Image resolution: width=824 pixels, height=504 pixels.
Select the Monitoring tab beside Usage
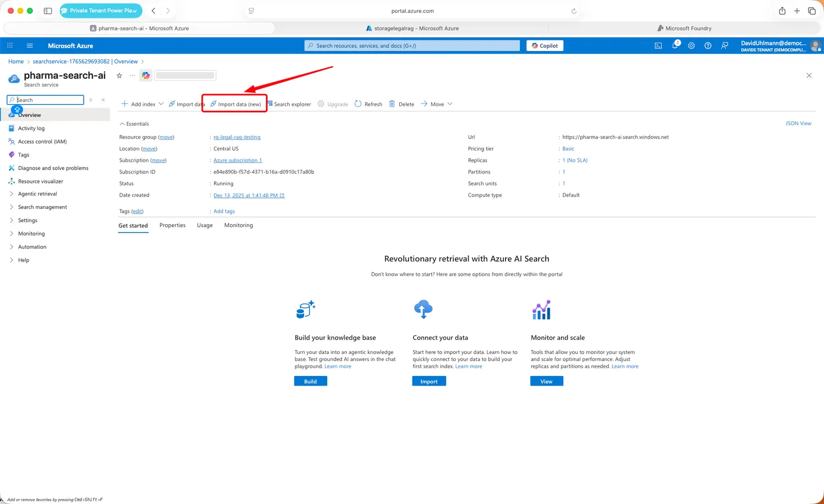pos(239,225)
